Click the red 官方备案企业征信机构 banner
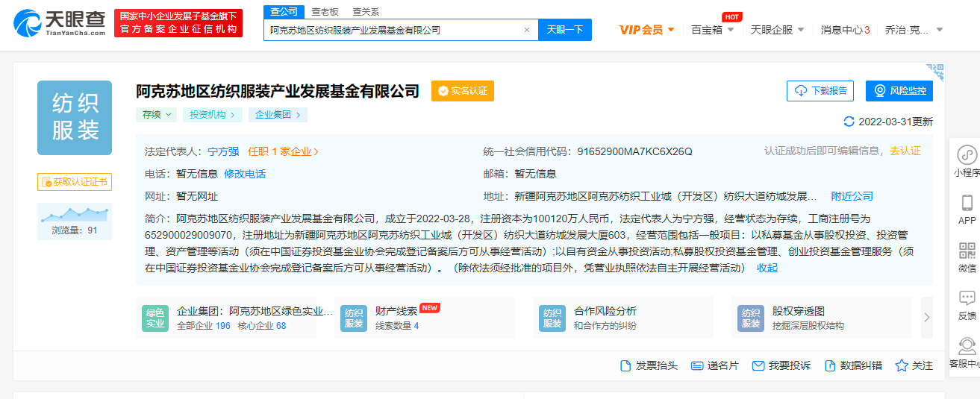980x399 pixels. pyautogui.click(x=178, y=23)
